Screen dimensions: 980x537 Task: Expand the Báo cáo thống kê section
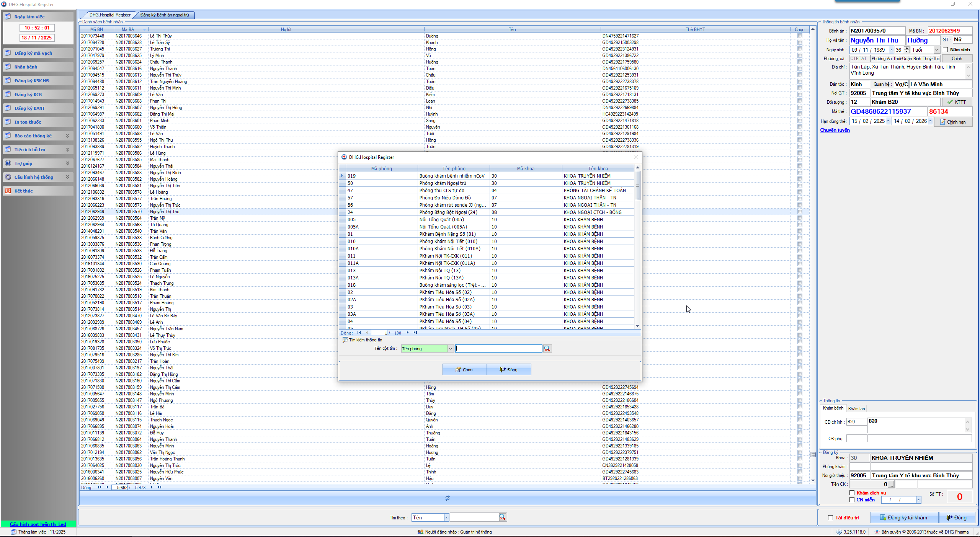(68, 136)
